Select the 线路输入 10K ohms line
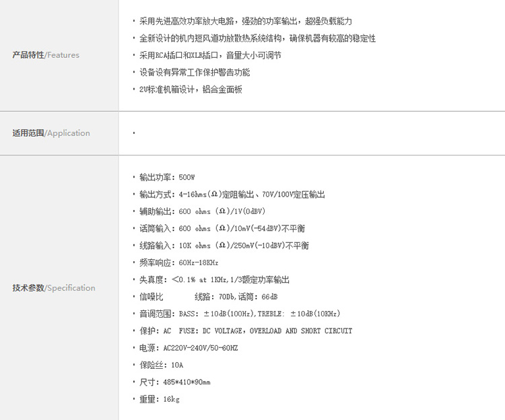 point(224,246)
